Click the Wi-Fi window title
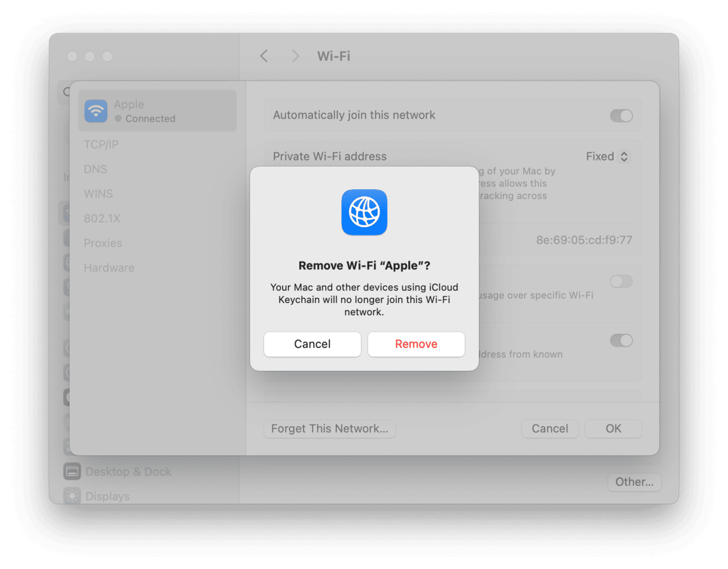Image resolution: width=728 pixels, height=569 pixels. click(x=333, y=56)
